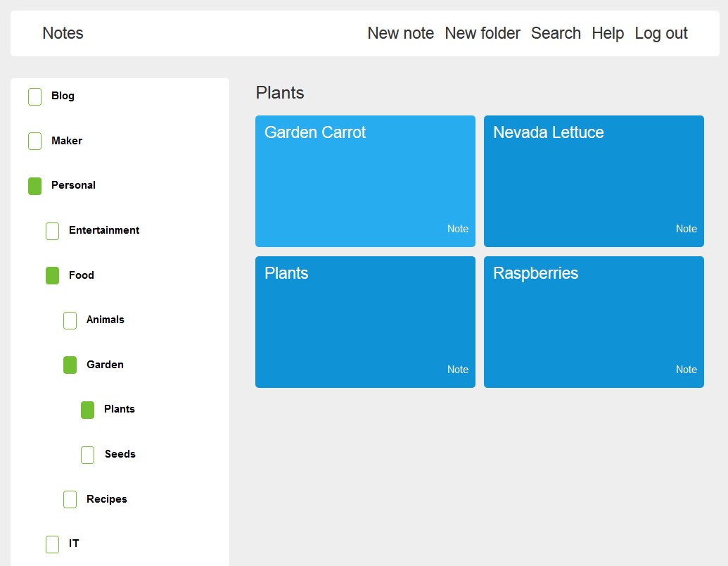728x566 pixels.
Task: Open the Raspberries note card
Action: click(594, 322)
